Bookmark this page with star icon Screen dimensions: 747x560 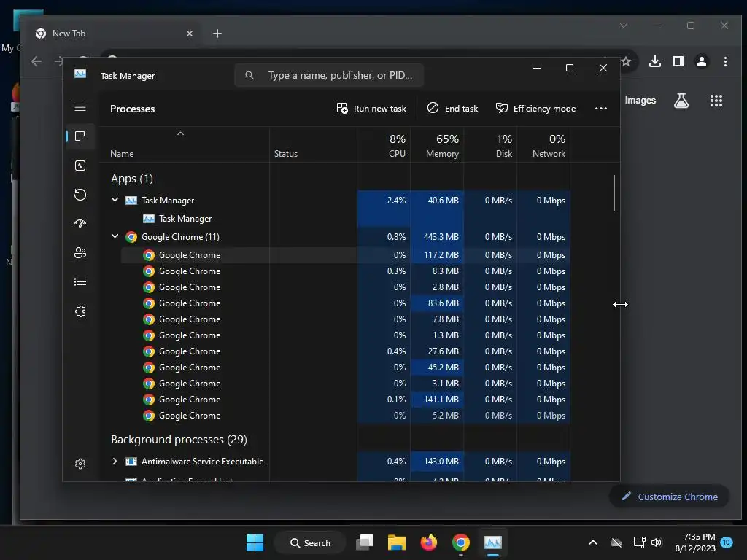[x=626, y=61]
